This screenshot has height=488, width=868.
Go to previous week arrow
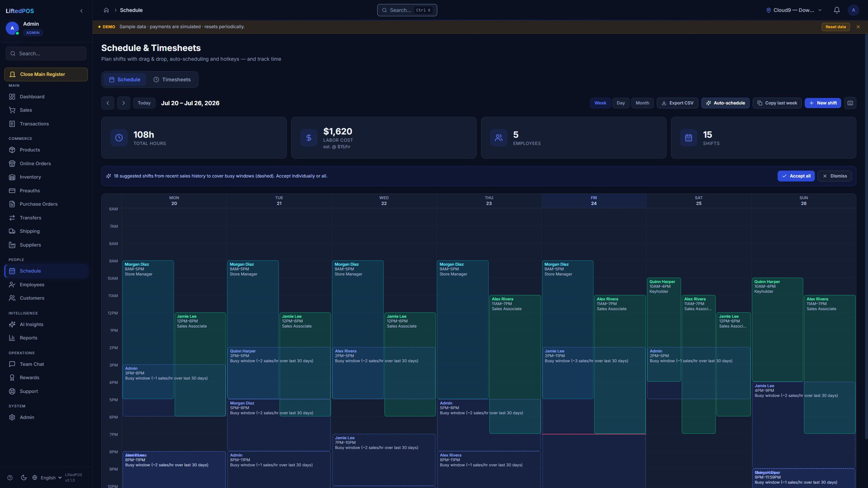pos(108,103)
